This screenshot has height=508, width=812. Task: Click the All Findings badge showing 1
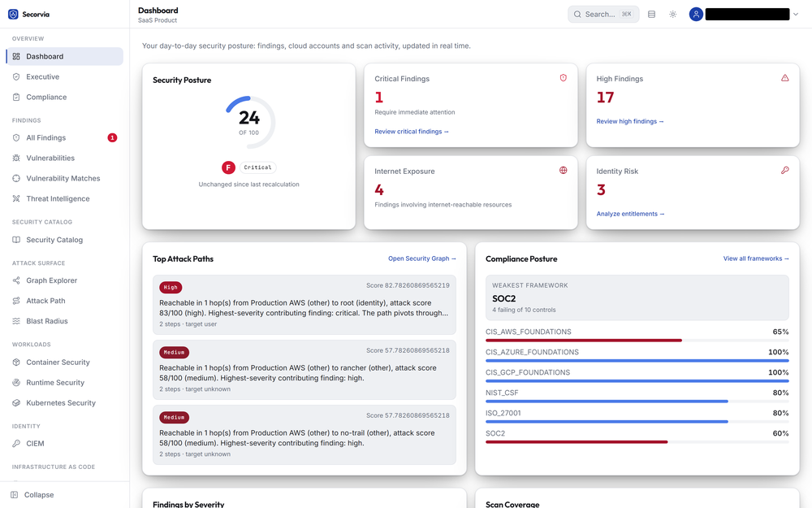pos(112,138)
